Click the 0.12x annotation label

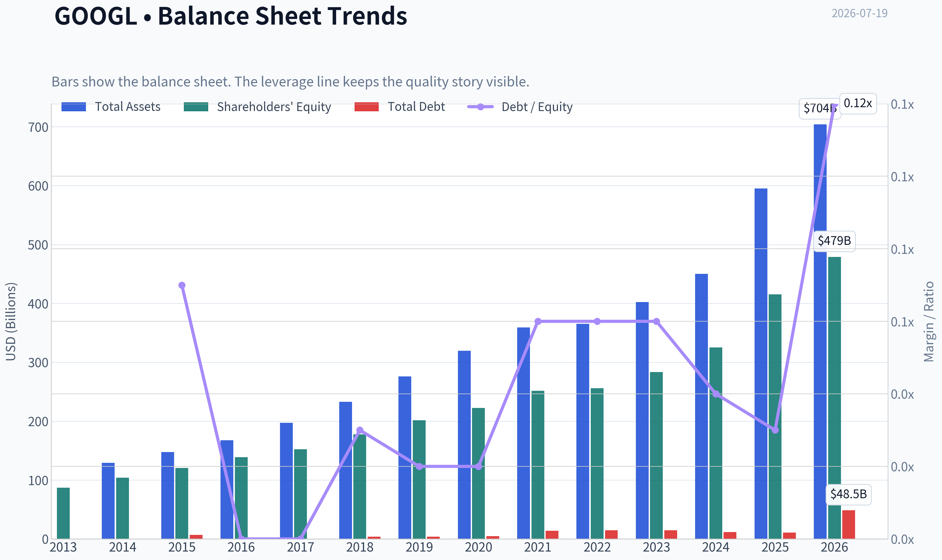858,103
